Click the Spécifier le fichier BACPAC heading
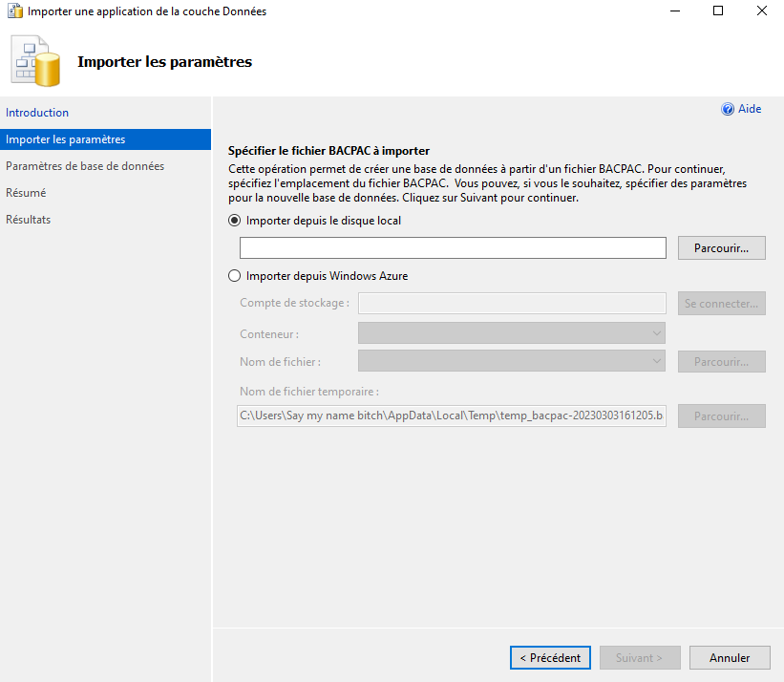 coord(329,151)
